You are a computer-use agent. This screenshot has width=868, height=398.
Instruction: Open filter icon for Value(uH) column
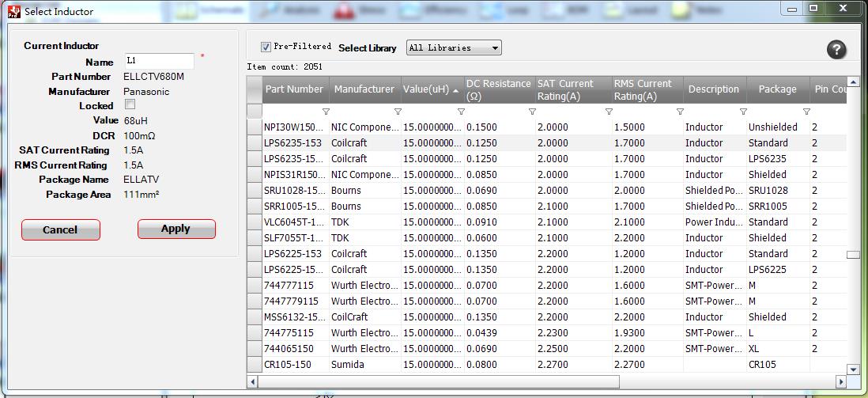(461, 112)
